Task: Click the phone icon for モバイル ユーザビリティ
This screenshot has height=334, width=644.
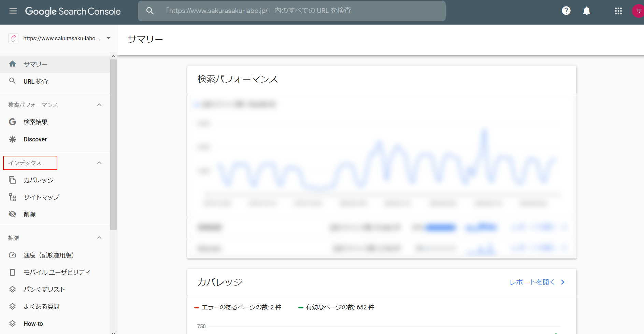Action: tap(13, 272)
